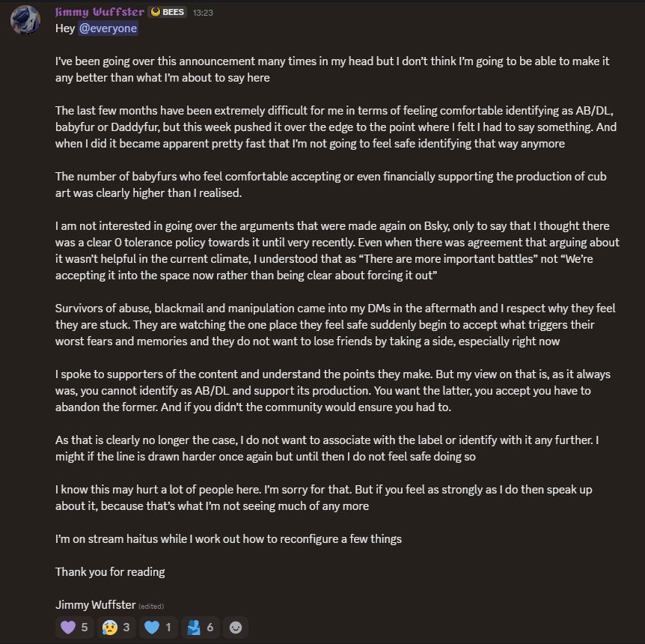Add the people hugging reaction
This screenshot has height=644, width=645.
[x=200, y=627]
